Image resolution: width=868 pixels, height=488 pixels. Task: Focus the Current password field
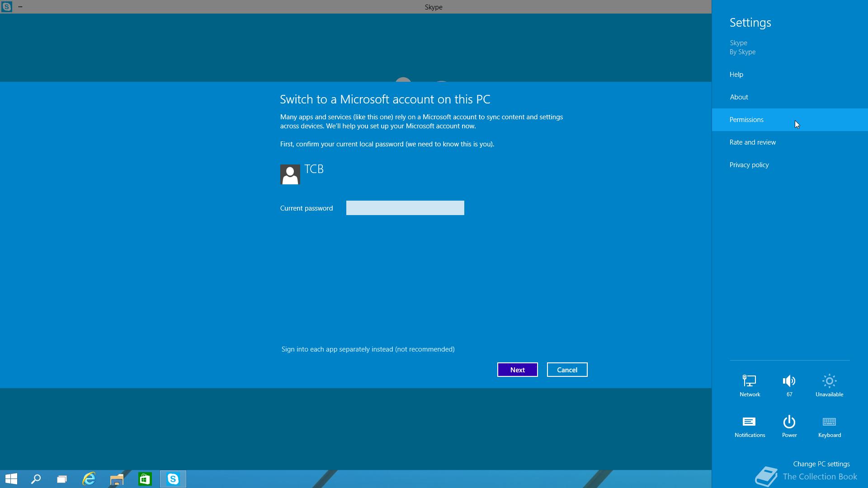pyautogui.click(x=405, y=208)
